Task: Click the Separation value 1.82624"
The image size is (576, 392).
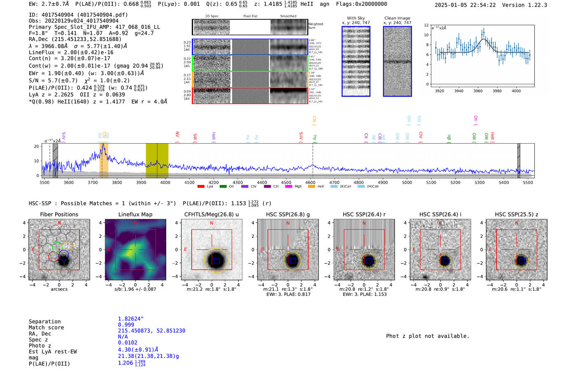Action: 131,319
